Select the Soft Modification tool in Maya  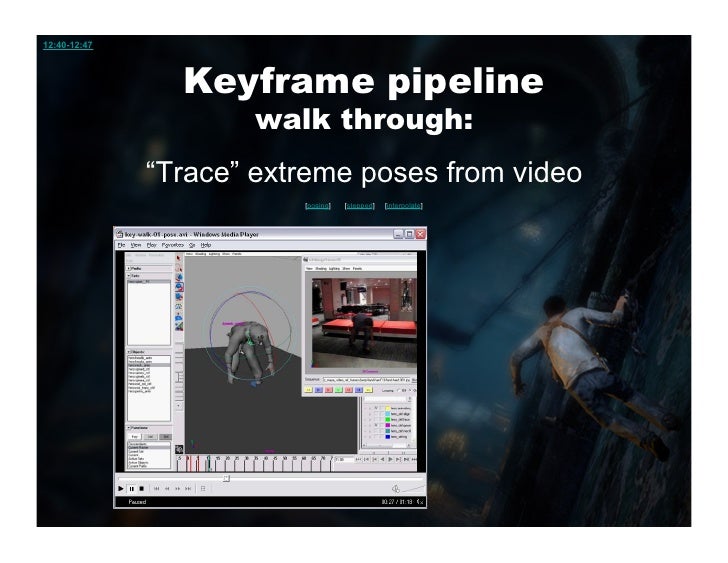point(179,317)
